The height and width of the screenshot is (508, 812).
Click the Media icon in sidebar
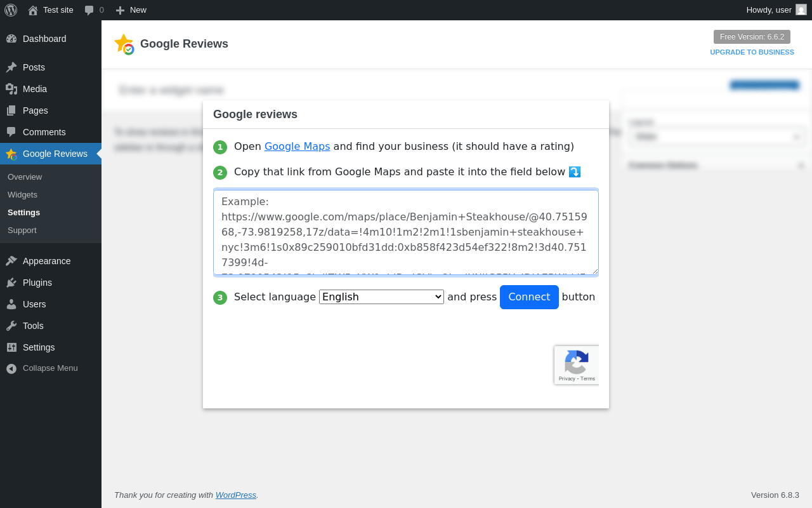point(11,89)
